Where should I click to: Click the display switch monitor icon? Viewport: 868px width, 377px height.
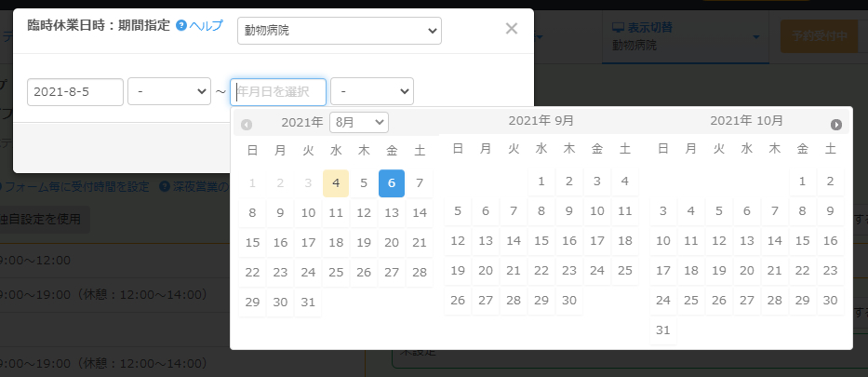[x=619, y=28]
